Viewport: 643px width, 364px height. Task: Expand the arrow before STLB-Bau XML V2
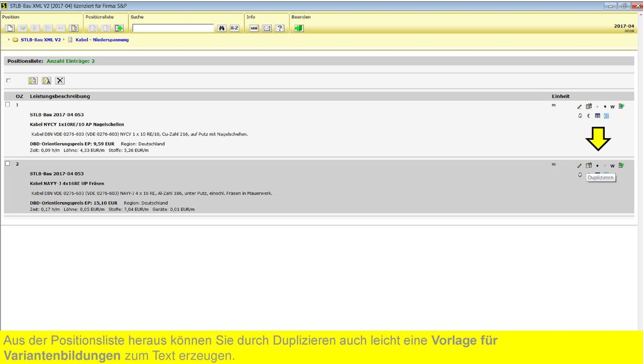[x=9, y=40]
